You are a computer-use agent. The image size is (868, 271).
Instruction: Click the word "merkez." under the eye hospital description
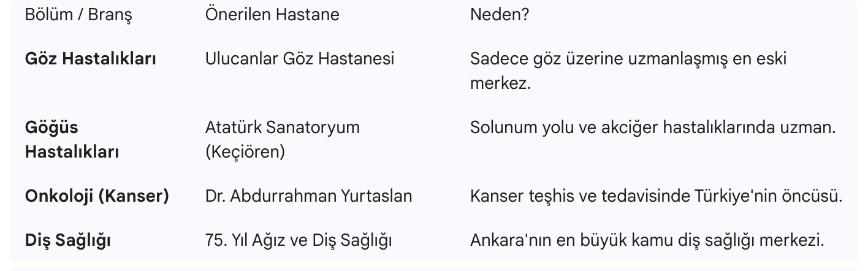[x=500, y=83]
